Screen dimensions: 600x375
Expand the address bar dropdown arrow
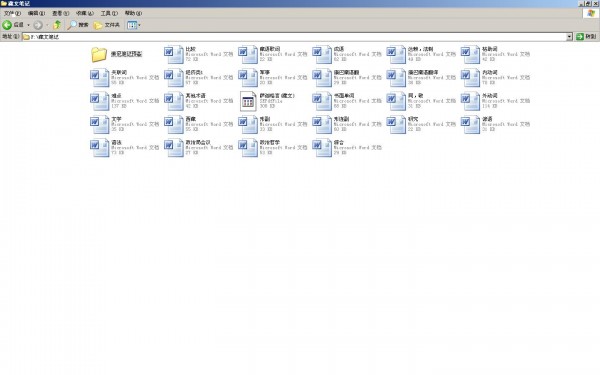[569, 37]
